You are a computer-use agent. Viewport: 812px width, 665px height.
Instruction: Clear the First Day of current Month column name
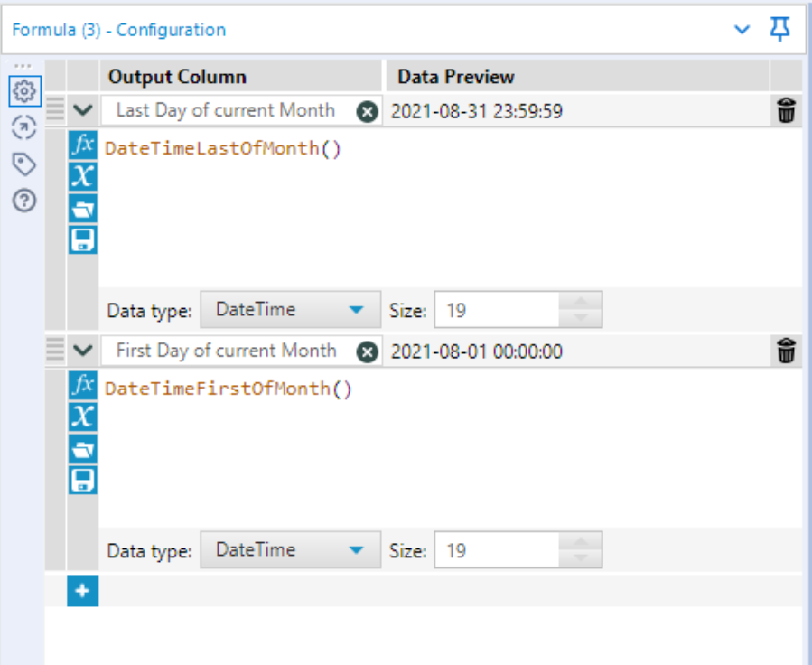click(367, 351)
